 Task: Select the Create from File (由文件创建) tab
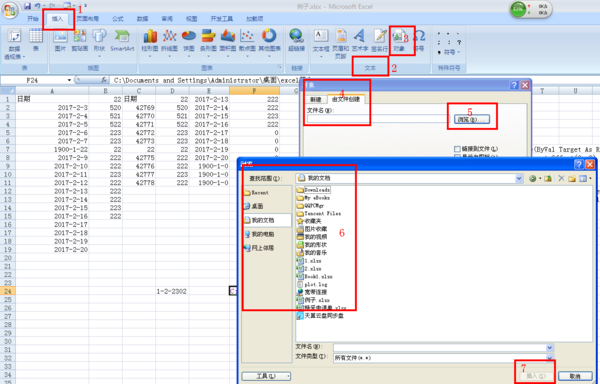[x=346, y=99]
